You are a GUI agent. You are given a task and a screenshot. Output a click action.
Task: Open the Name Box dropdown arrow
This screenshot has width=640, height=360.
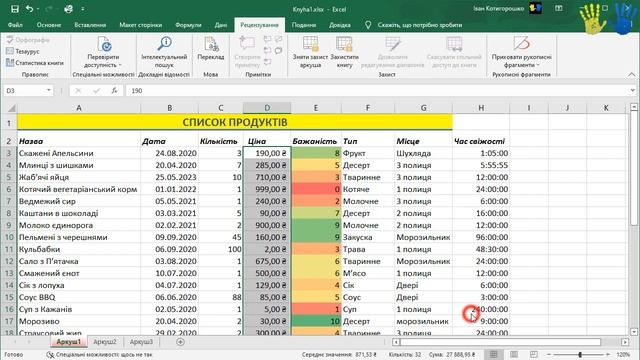pos(49,90)
